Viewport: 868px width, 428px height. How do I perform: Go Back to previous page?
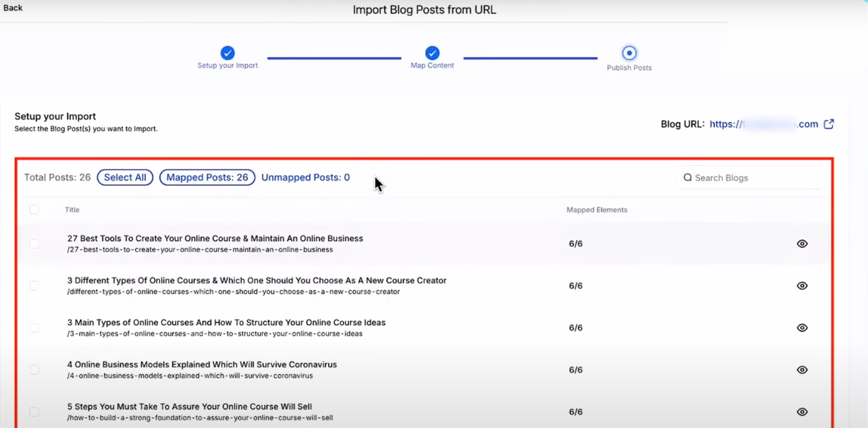pyautogui.click(x=13, y=8)
